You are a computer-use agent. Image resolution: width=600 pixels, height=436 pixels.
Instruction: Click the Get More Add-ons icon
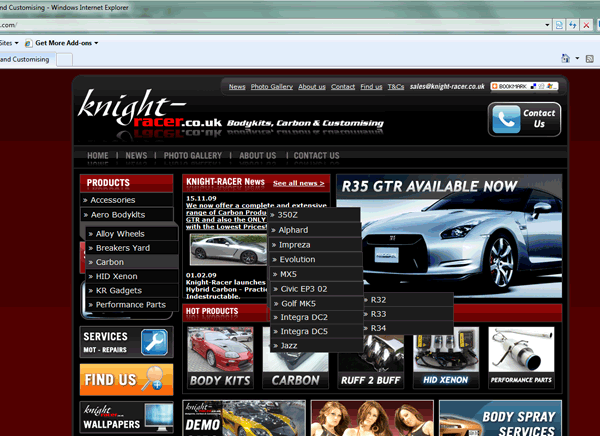28,43
